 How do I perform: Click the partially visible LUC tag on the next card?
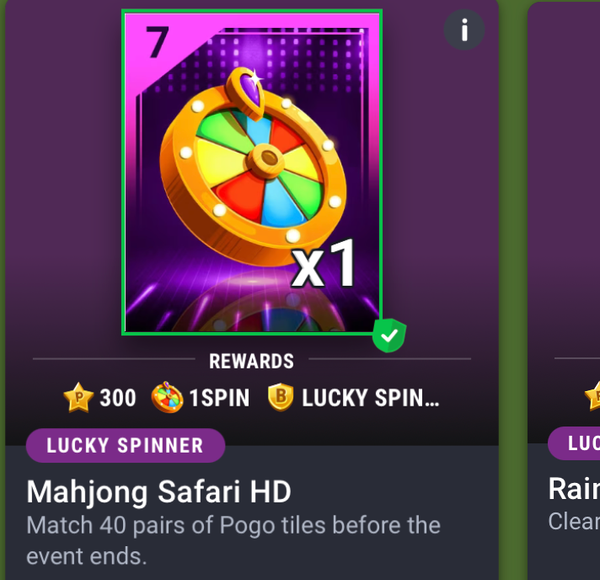pos(574,443)
